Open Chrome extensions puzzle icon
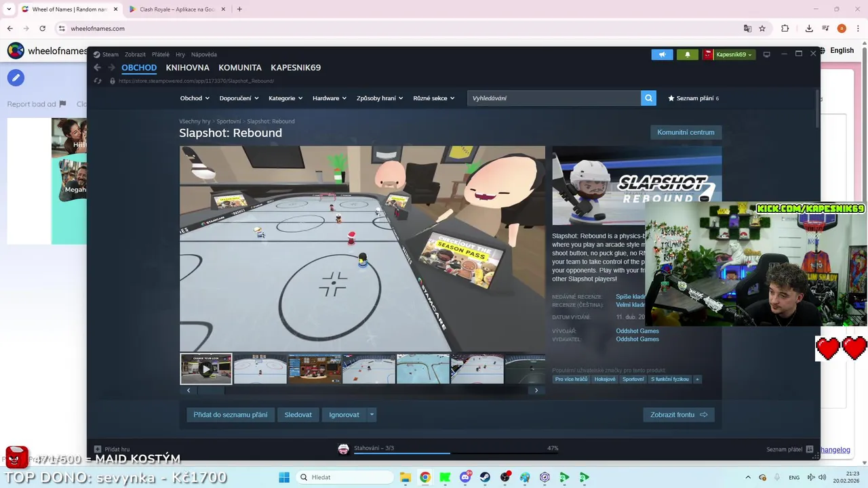Screen dimensions: 868x488 (785, 28)
